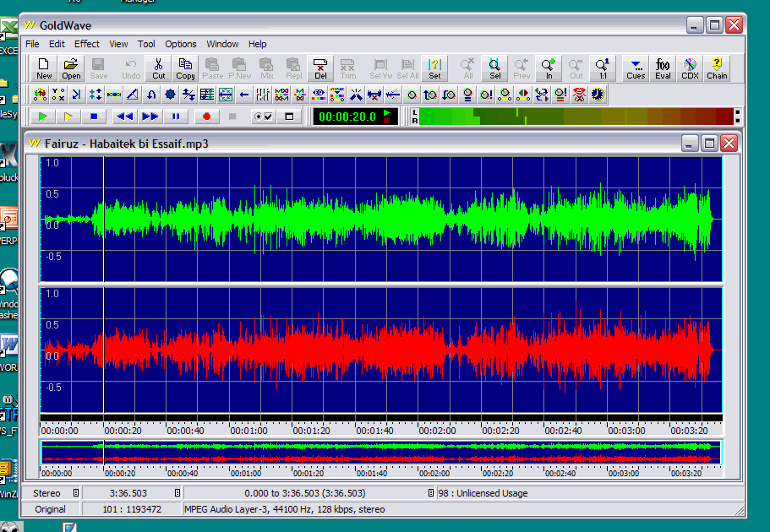Open control properties radio-and-checkbox button
Viewport: 770px width, 532px height.
[263, 117]
